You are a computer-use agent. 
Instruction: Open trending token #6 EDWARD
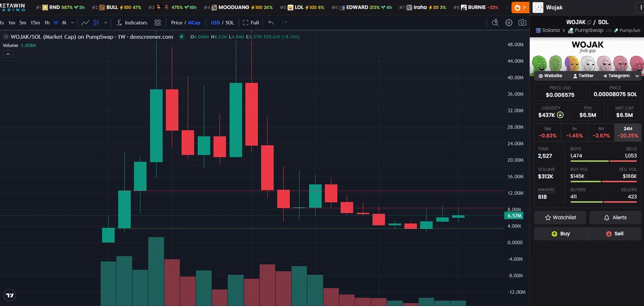click(361, 8)
